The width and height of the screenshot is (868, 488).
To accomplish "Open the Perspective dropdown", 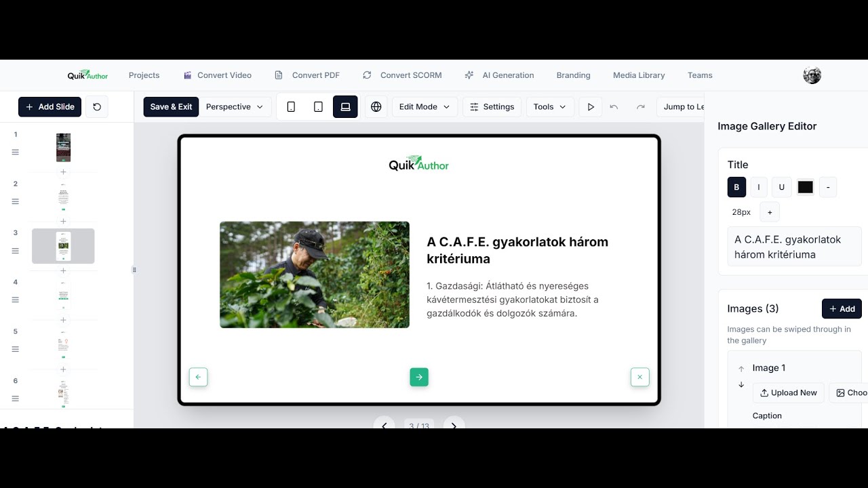I will (235, 107).
